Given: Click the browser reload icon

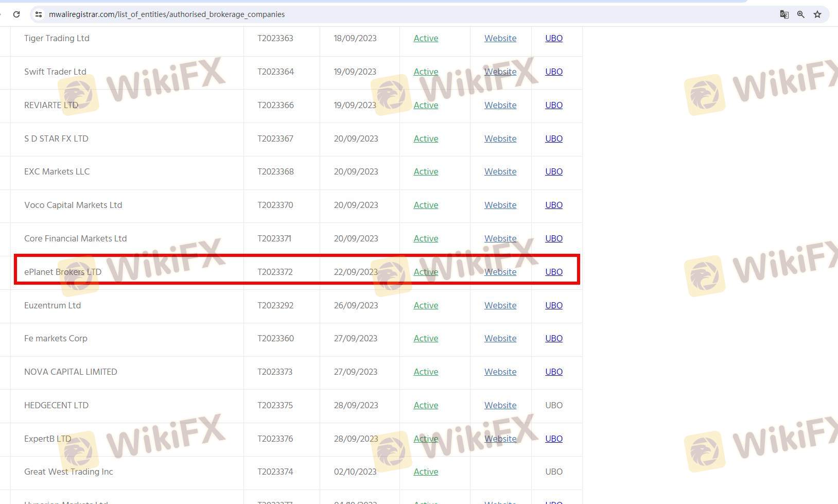Looking at the screenshot, I should (16, 14).
